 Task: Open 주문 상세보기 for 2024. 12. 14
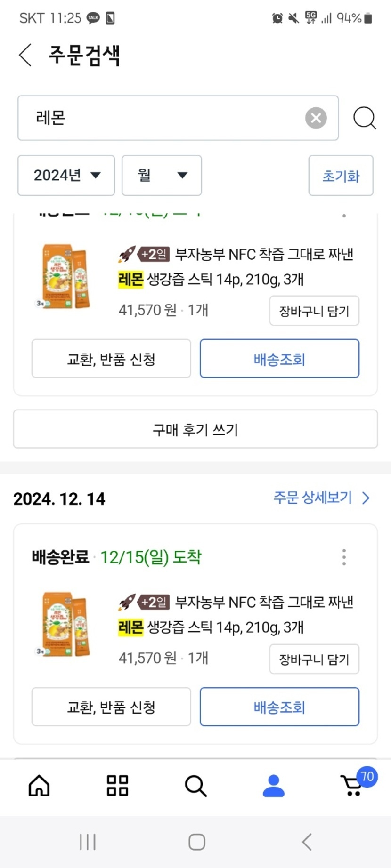[x=321, y=498]
